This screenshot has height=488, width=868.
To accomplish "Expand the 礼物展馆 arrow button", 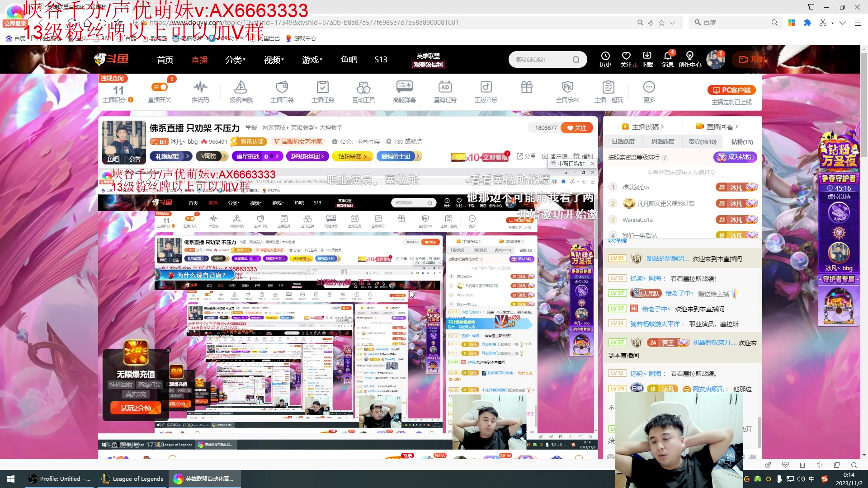I will [171, 156].
